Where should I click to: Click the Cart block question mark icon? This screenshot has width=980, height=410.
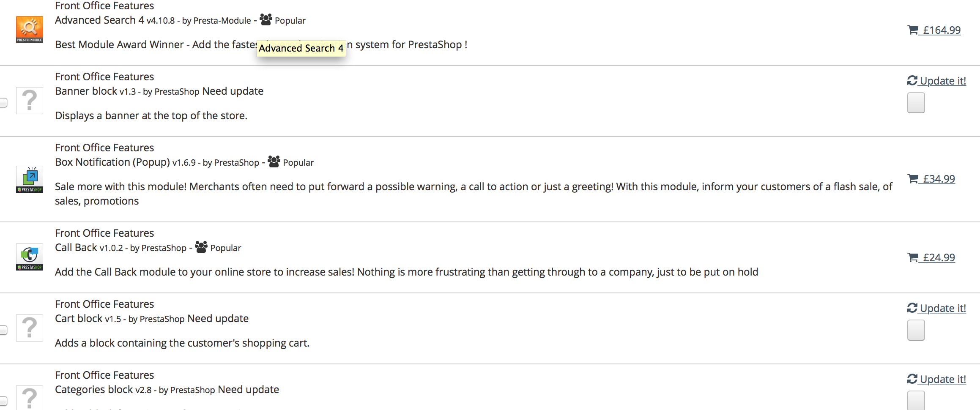pyautogui.click(x=29, y=328)
